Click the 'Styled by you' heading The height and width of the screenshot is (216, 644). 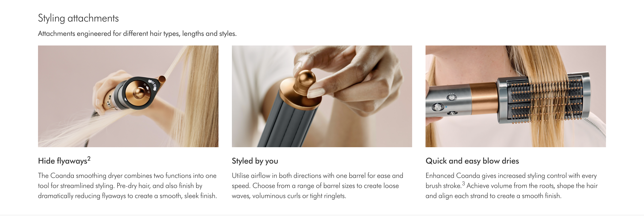tap(255, 161)
